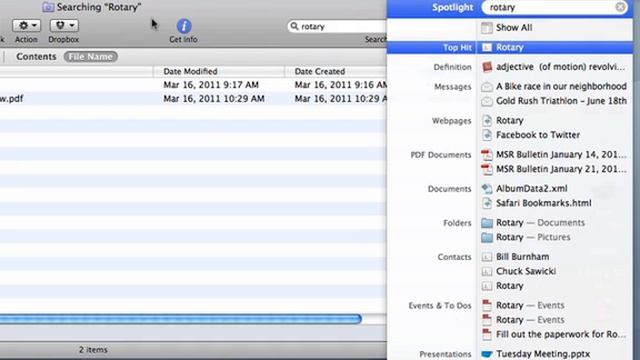640x360 pixels.
Task: Click the Get Info icon
Action: (x=184, y=26)
